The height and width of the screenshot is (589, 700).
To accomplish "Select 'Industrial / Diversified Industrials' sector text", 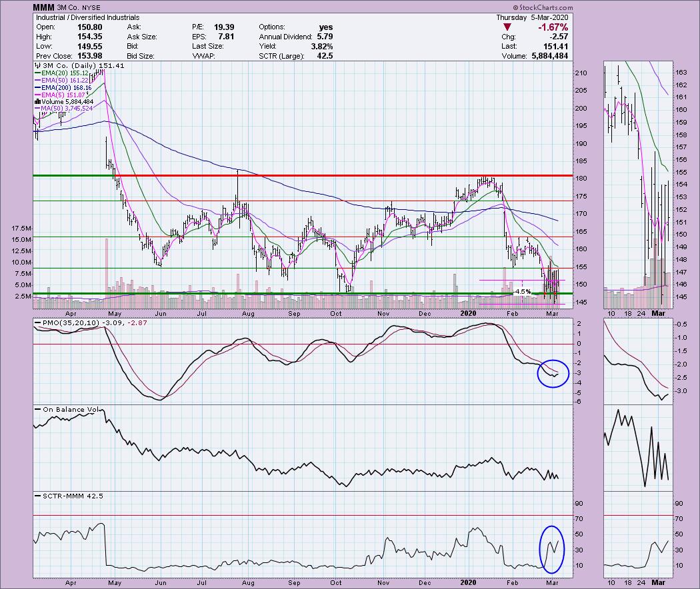I will click(x=87, y=17).
